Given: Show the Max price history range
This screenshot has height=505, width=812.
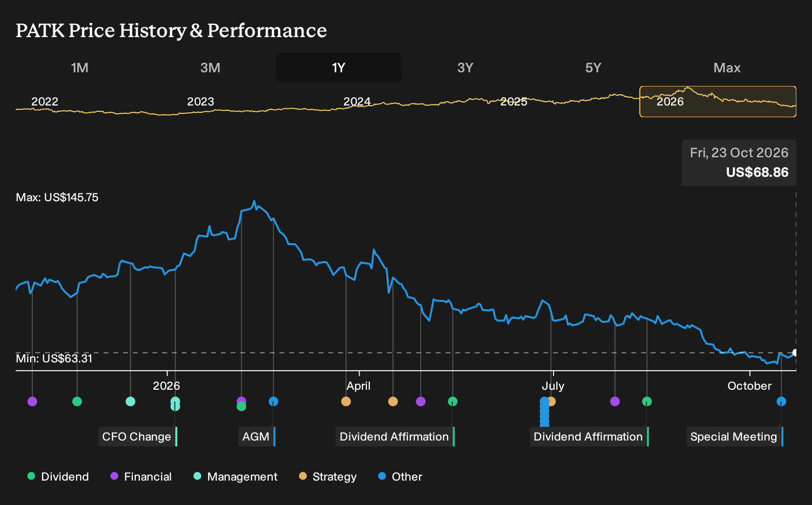Looking at the screenshot, I should point(727,67).
